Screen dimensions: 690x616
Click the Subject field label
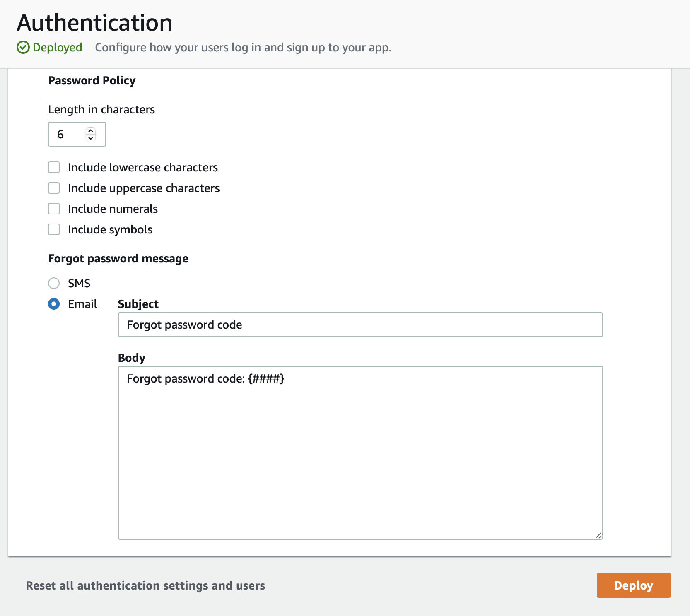[x=138, y=304]
